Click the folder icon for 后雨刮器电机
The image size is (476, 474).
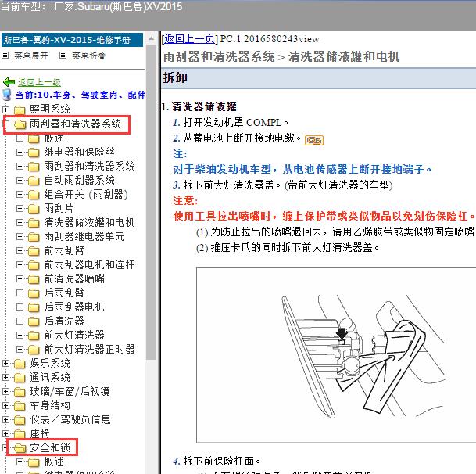[34, 307]
